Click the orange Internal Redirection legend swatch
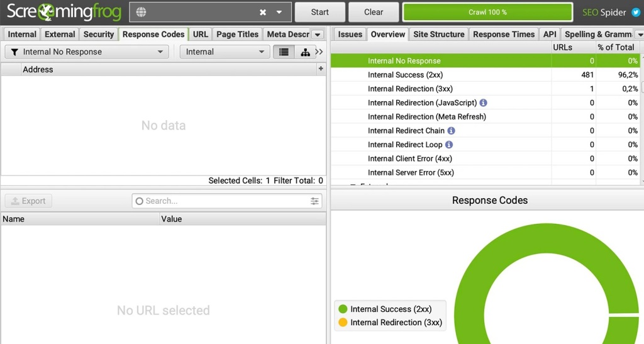The width and height of the screenshot is (644, 344). click(343, 322)
